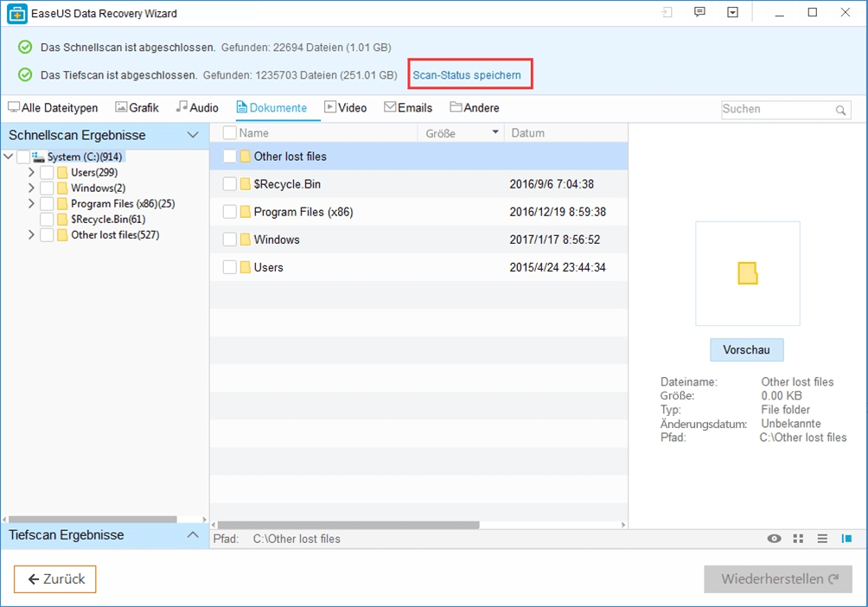Screen dimensions: 868x607
Task: Click the file list horizontal scrollbar
Action: coord(348,525)
